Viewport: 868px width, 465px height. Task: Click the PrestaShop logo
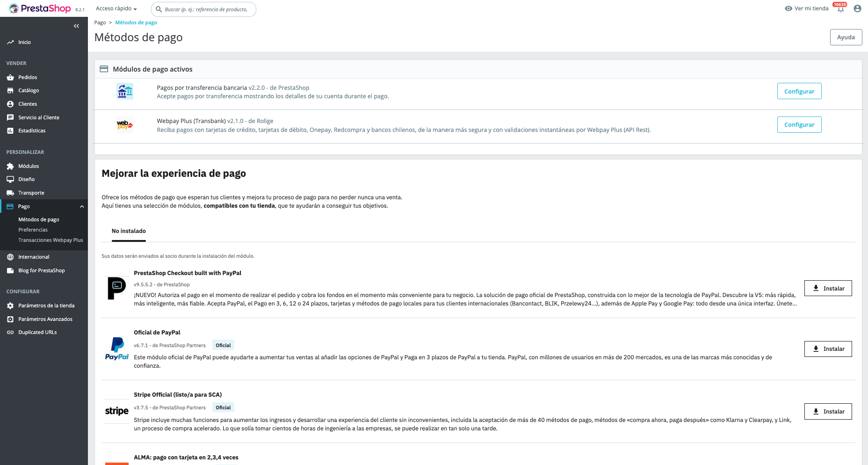[x=40, y=8]
